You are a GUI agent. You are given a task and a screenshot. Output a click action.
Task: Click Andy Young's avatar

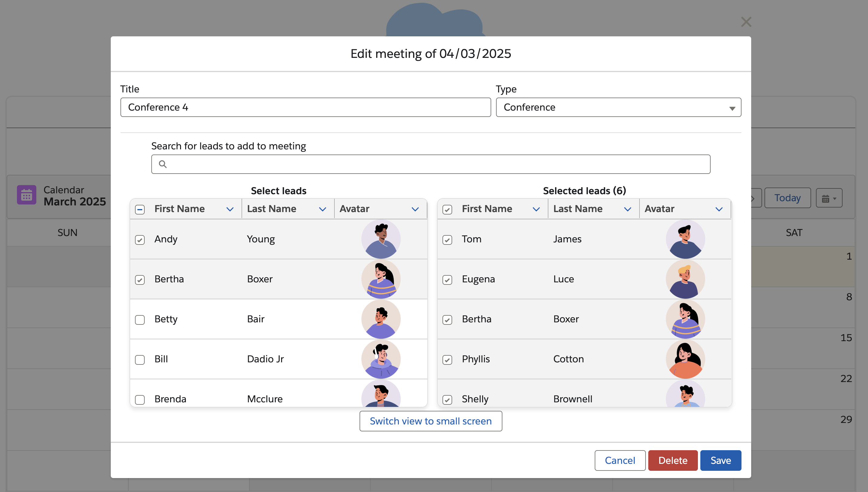pos(381,239)
